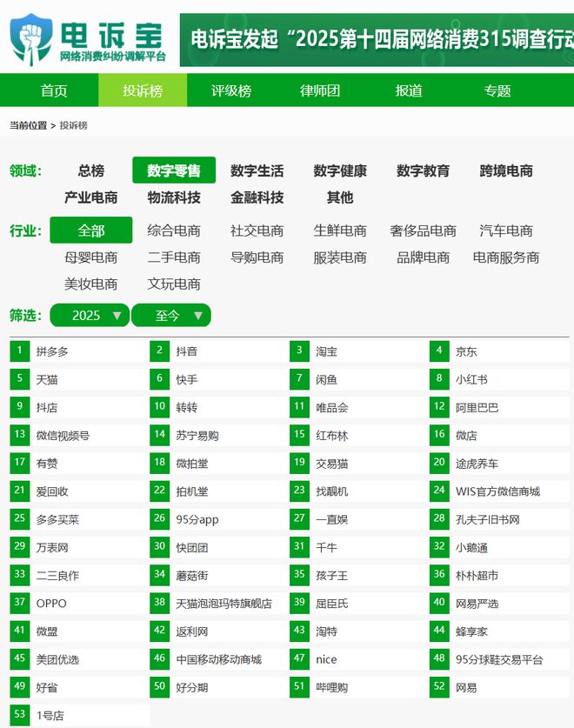
Task: Click the 37 badge next to OPPO
Action: 19,603
